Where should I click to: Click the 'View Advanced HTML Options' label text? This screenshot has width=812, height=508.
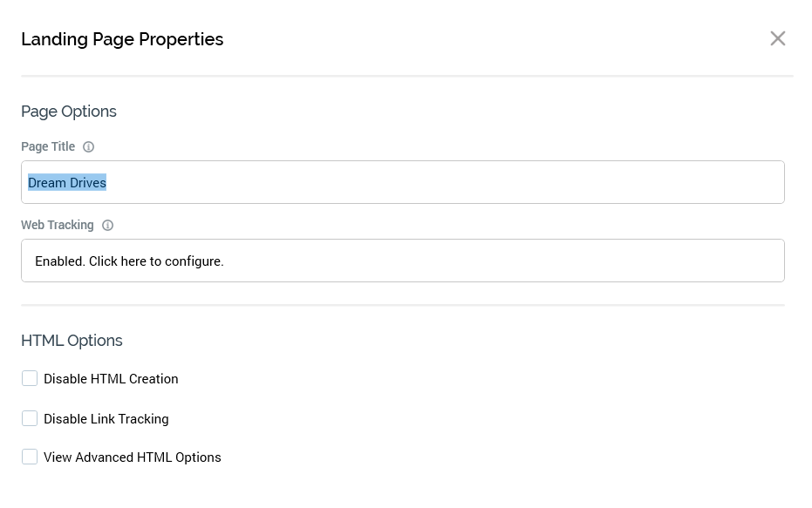coord(132,457)
